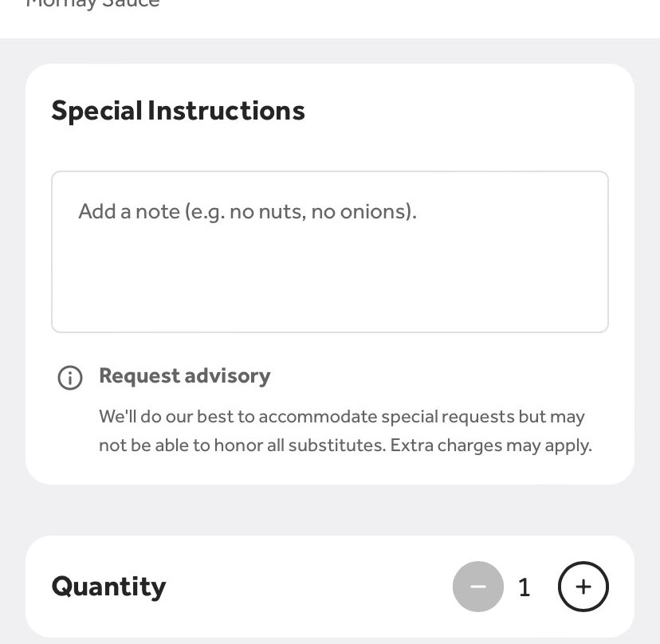Tap the partially visible Mornay Sauce text
This screenshot has width=660, height=644.
click(92, 4)
